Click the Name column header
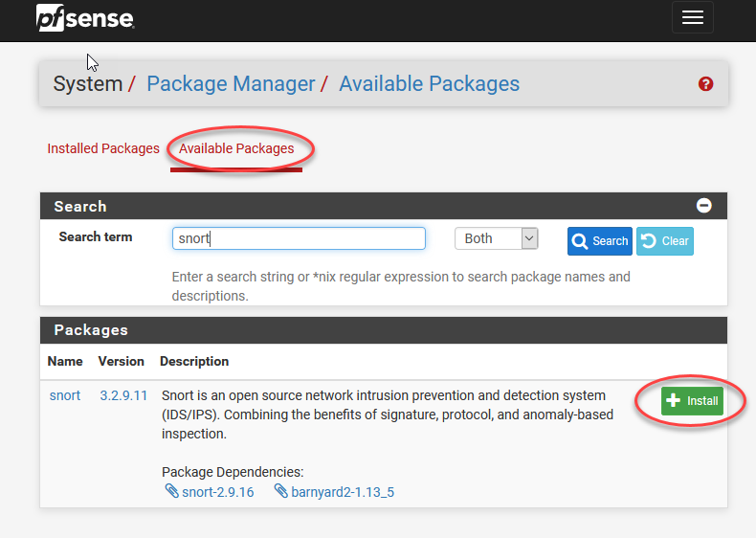Image resolution: width=756 pixels, height=538 pixels. (x=65, y=362)
